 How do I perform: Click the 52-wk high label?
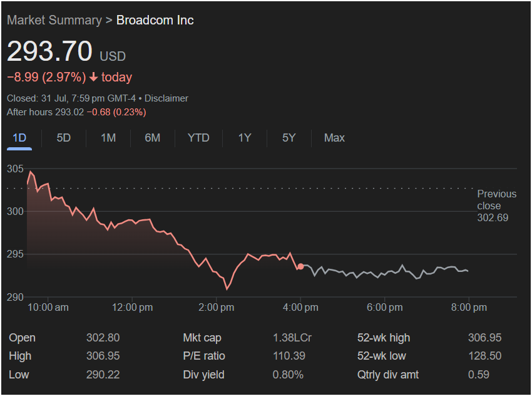coord(384,338)
